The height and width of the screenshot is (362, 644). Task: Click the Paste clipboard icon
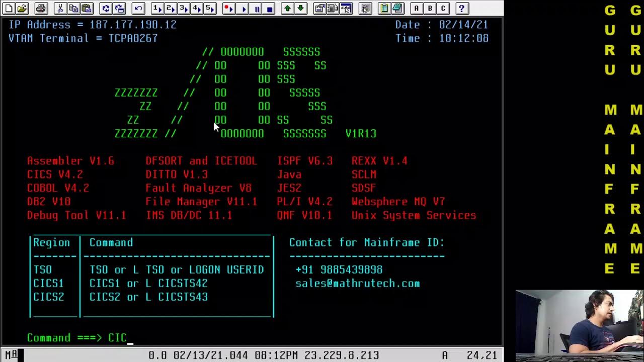(87, 8)
